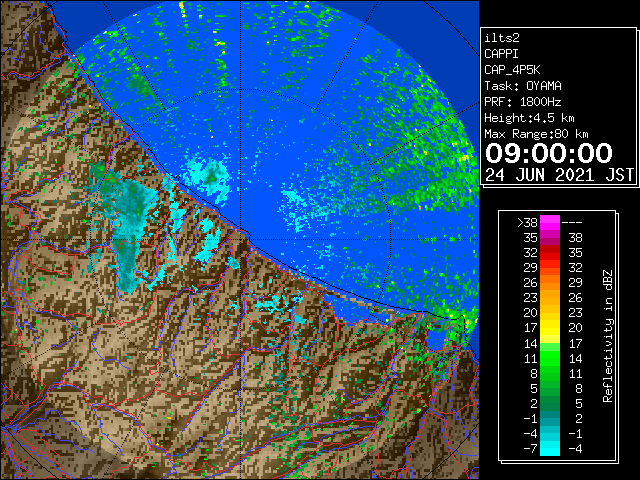Click the cyan swatch at -7 dBZ level

[x=550, y=448]
